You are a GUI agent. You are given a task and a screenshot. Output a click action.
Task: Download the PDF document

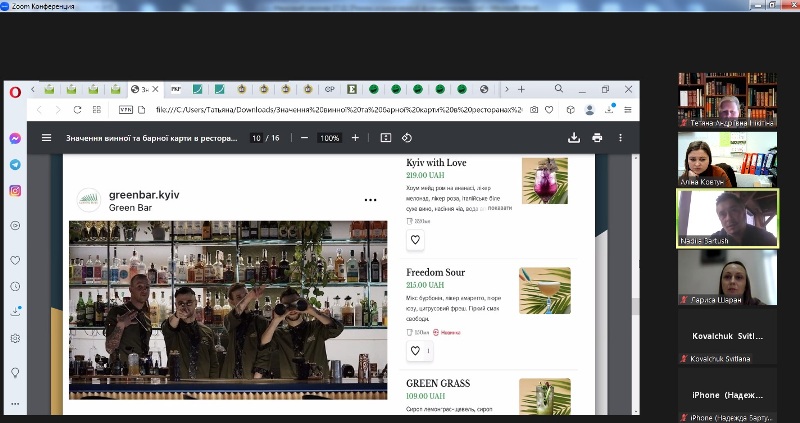tap(574, 138)
